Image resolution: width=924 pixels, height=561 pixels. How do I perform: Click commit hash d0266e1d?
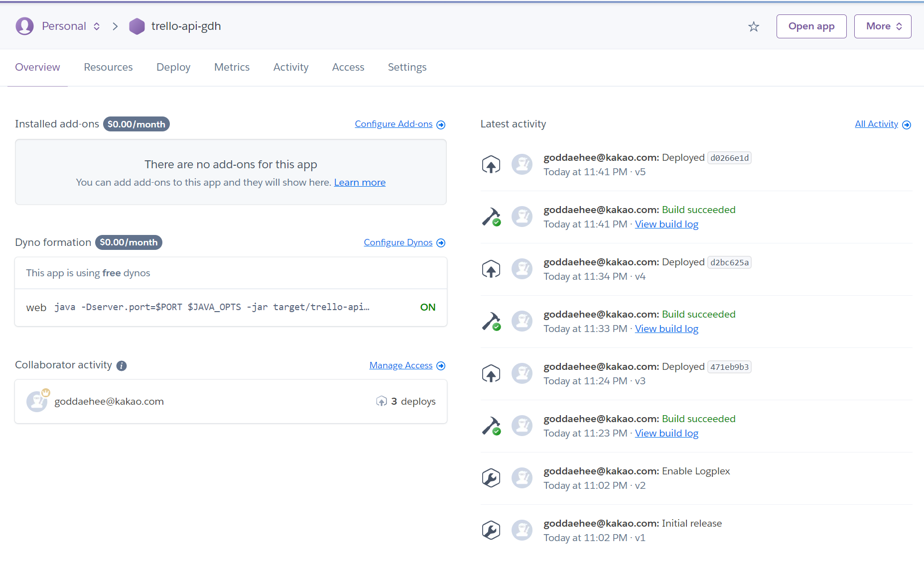point(729,158)
